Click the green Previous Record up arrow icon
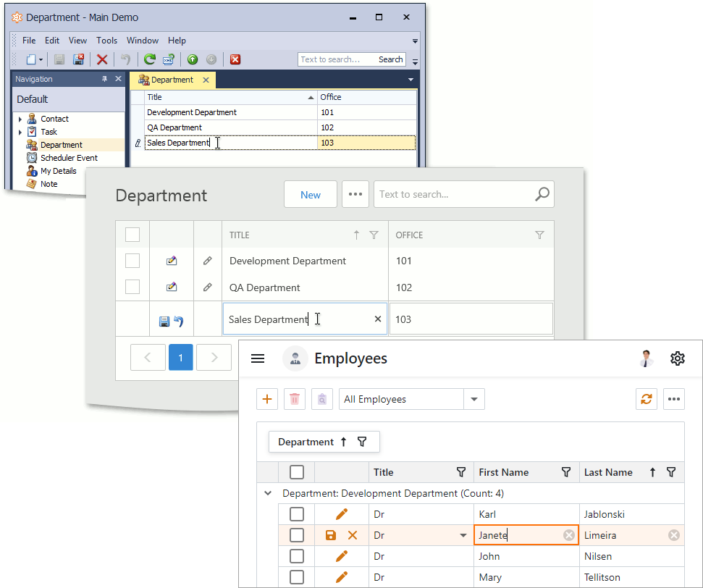The width and height of the screenshot is (703, 588). 193,59
